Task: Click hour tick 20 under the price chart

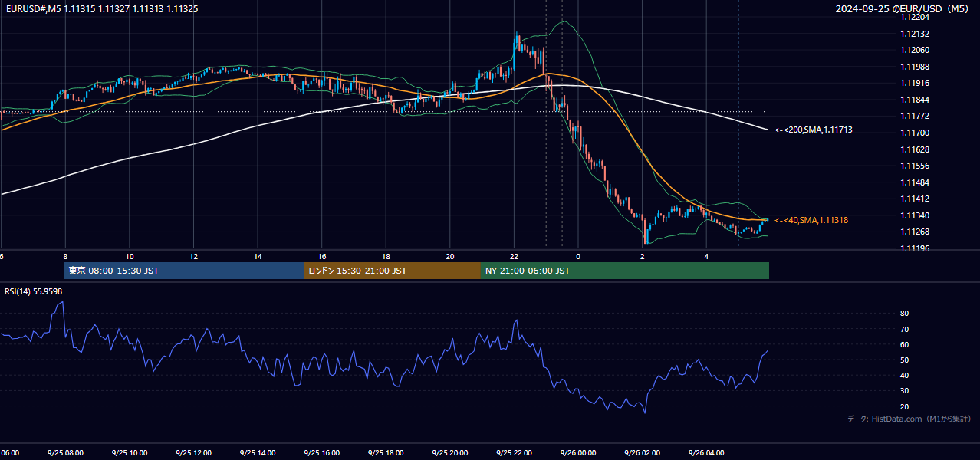Action: pos(450,256)
